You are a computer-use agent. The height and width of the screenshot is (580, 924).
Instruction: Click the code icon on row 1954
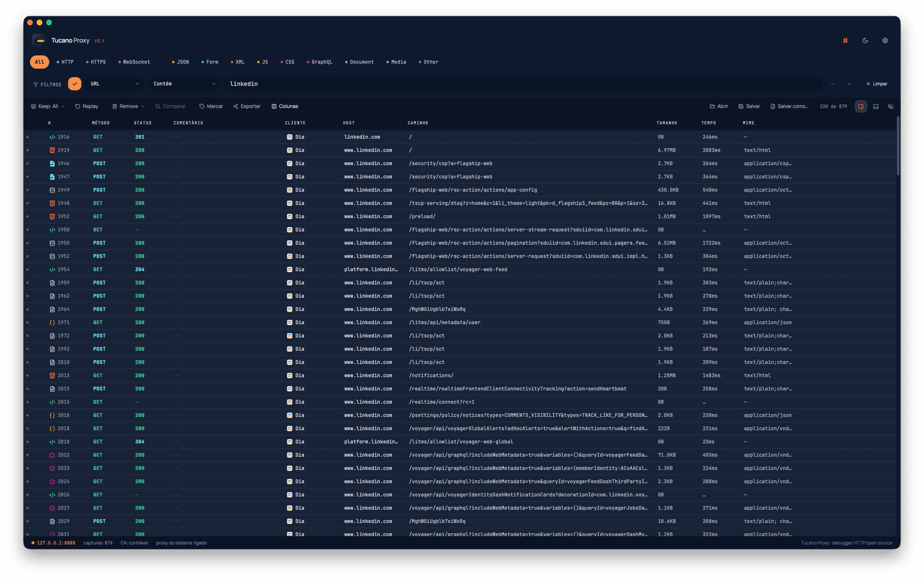[x=52, y=270]
